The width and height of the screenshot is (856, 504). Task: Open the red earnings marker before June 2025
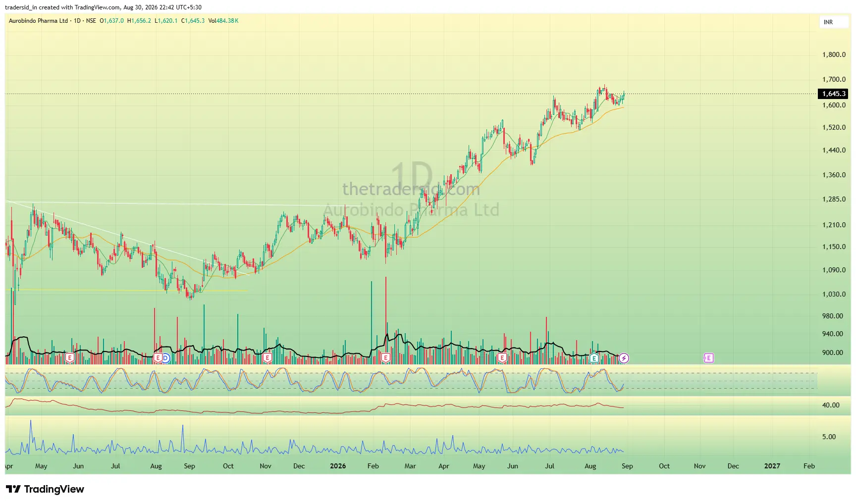click(x=70, y=358)
